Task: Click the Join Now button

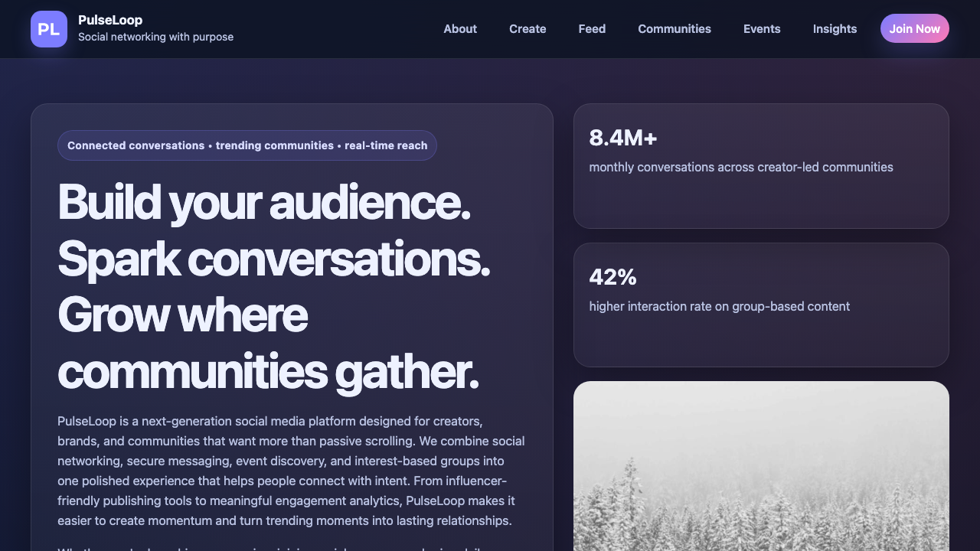Action: pos(915,28)
